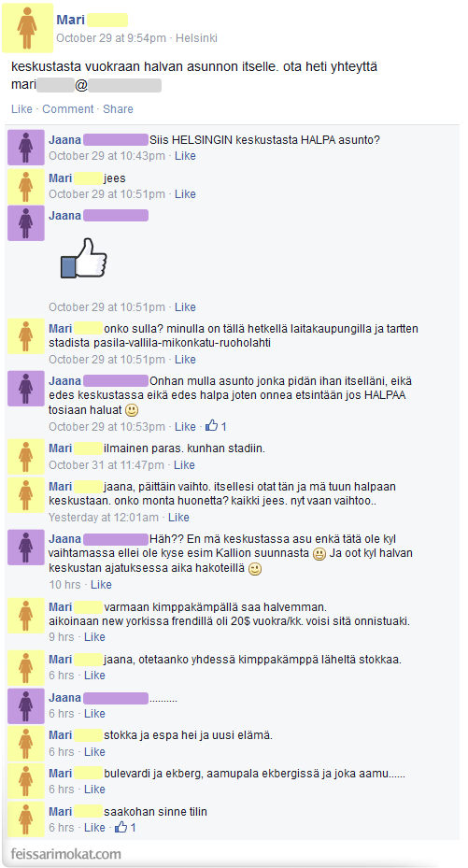Viewport: 468px width, 868px height.
Task: Open Mari's avatar beside 'ilmainen paras' comment
Action: [x=25, y=457]
